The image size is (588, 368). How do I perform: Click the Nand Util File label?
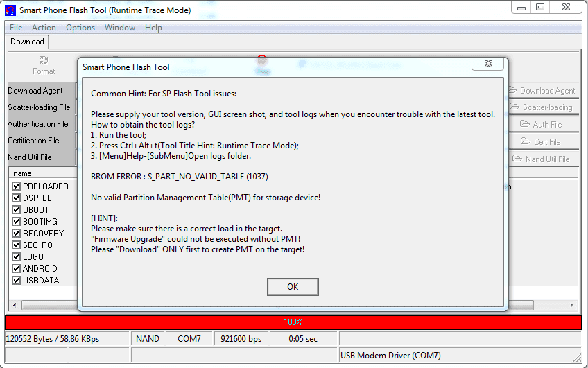[30, 157]
